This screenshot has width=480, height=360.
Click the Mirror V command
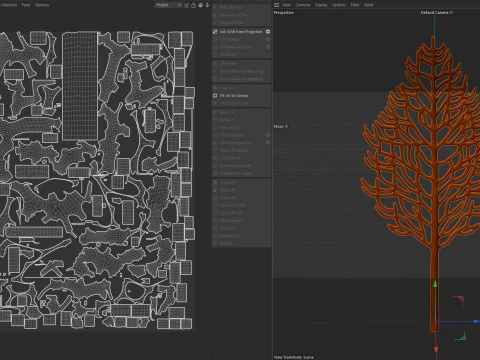(227, 120)
